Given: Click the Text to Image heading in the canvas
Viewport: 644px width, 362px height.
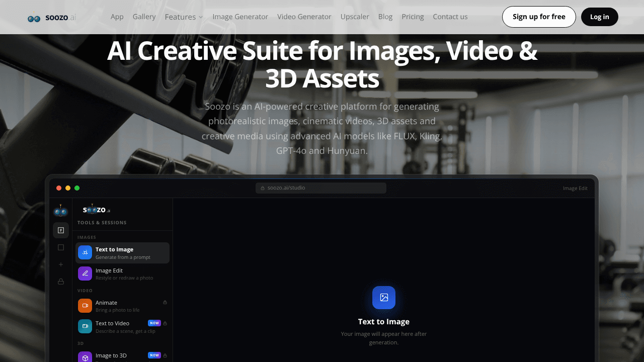Looking at the screenshot, I should point(384,322).
